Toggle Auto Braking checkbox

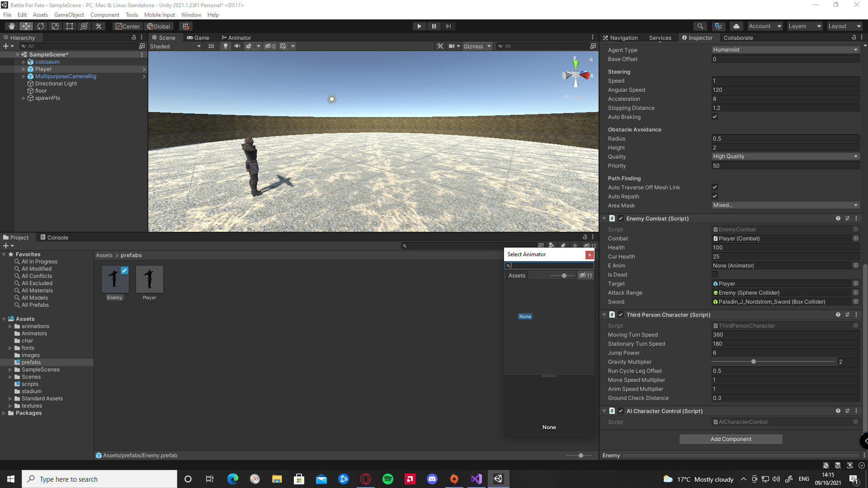tap(715, 117)
